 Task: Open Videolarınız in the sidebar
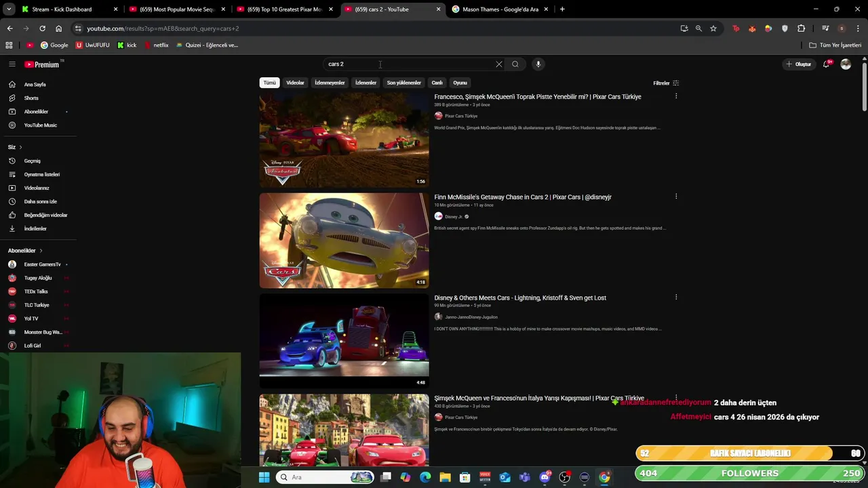(38, 188)
